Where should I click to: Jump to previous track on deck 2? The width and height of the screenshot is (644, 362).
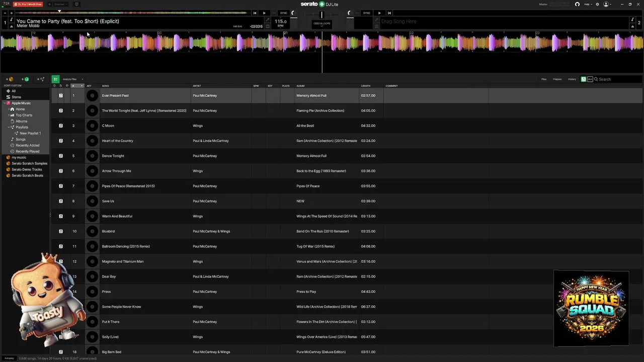point(389,13)
